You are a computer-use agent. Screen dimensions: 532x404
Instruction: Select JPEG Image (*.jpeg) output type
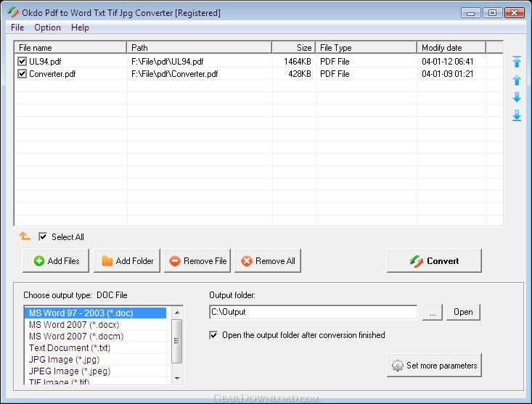click(95, 371)
